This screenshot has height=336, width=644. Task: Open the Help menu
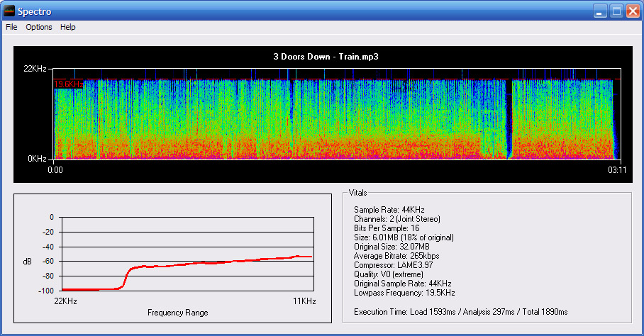[x=68, y=27]
